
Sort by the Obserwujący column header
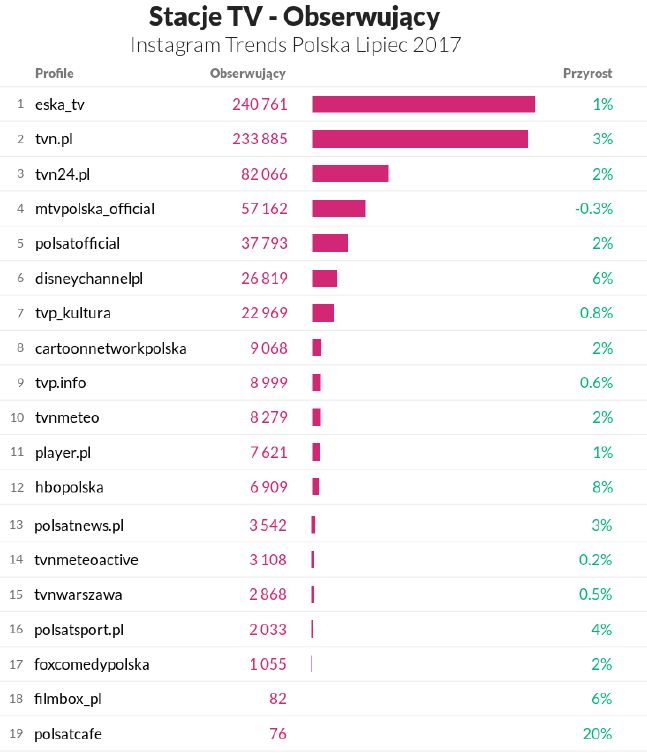pyautogui.click(x=248, y=73)
